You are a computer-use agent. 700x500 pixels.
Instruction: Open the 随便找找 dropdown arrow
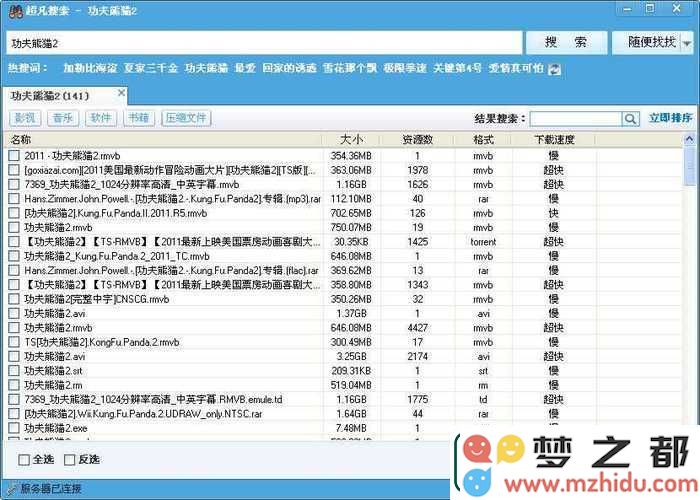click(x=688, y=43)
